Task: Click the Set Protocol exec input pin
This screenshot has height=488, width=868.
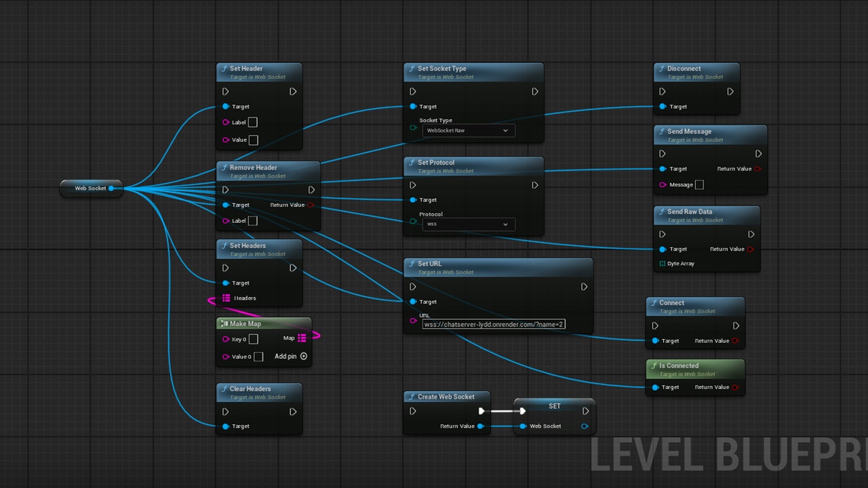Action: (413, 185)
